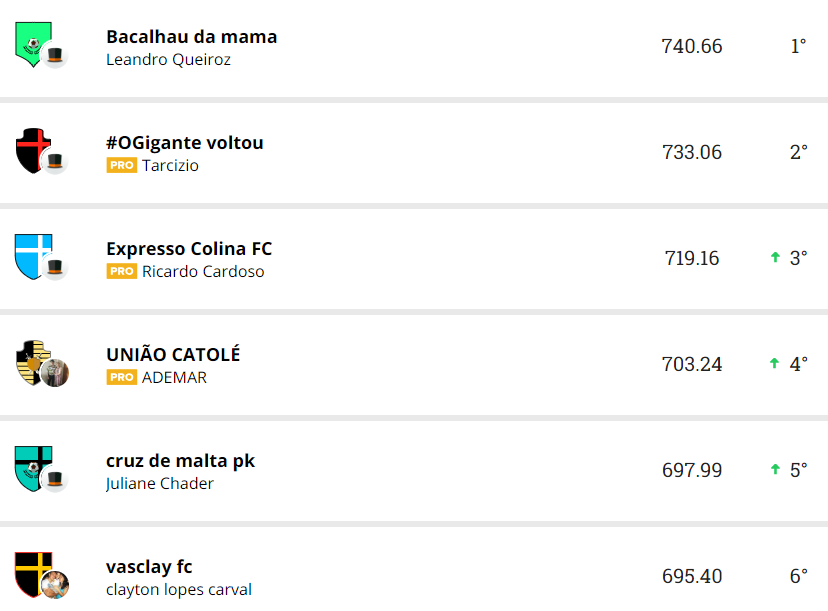Click PRO badge beside Ricardo Cardoso
The width and height of the screenshot is (828, 611).
click(x=122, y=272)
